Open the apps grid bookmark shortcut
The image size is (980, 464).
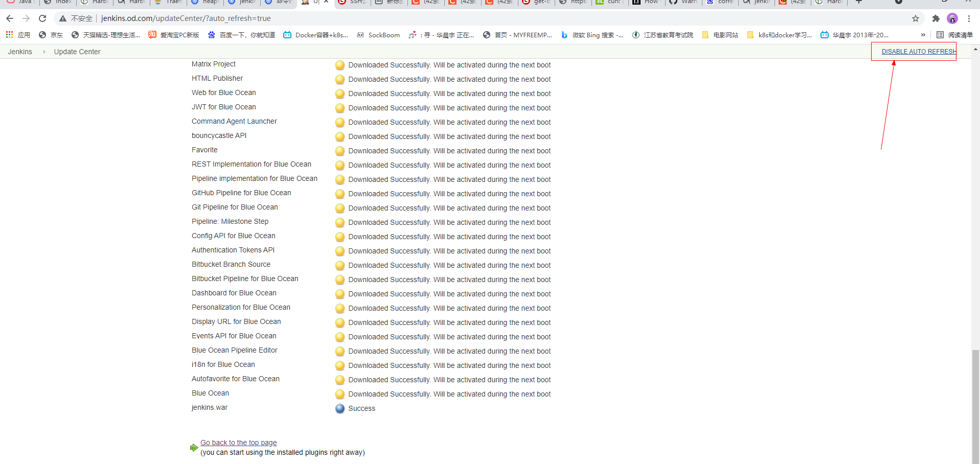pyautogui.click(x=9, y=35)
